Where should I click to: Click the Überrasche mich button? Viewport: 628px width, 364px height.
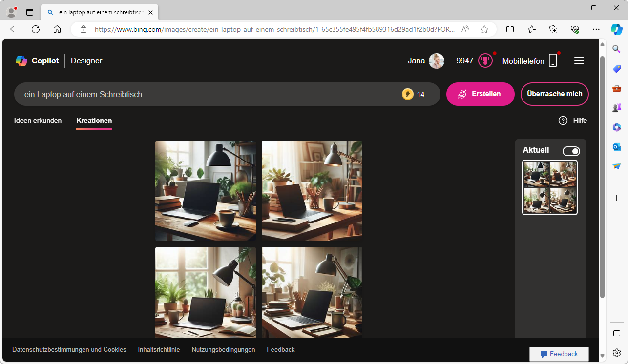554,94
